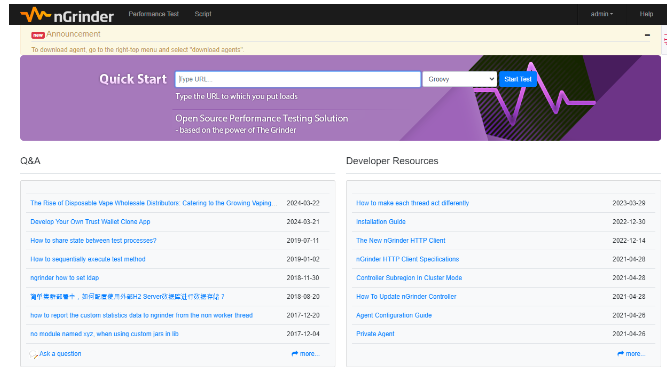The width and height of the screenshot is (667, 381).
Task: Click Open Source Performance Testing Solution text
Action: [262, 119]
